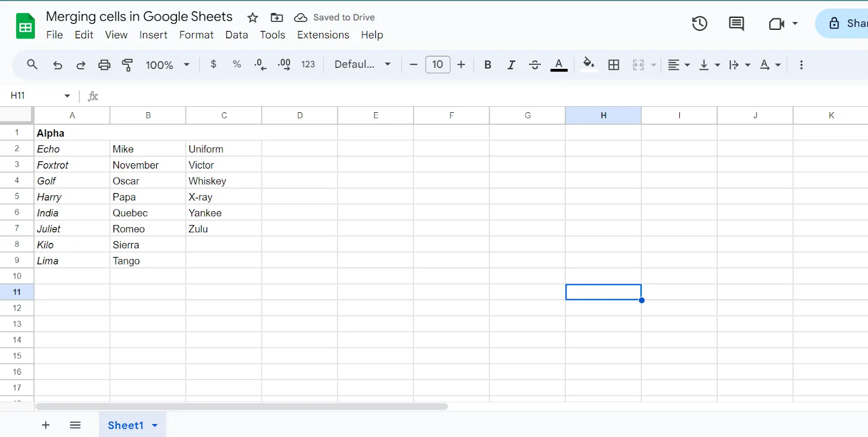Decrease decimal places icon
868x437 pixels.
pyautogui.click(x=260, y=65)
